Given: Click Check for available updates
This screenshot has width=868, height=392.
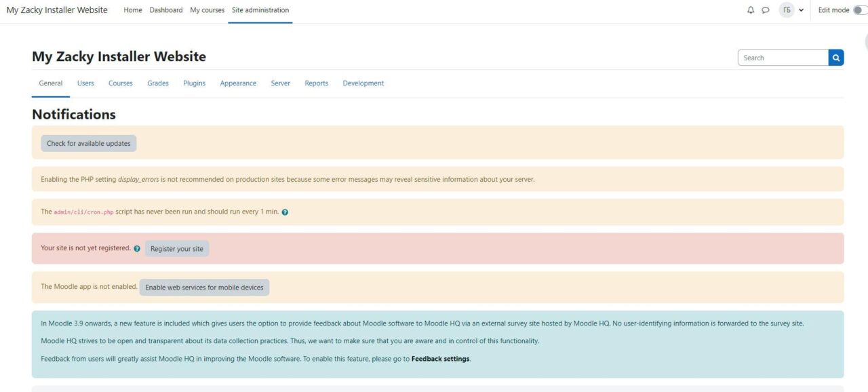Looking at the screenshot, I should click(x=88, y=143).
